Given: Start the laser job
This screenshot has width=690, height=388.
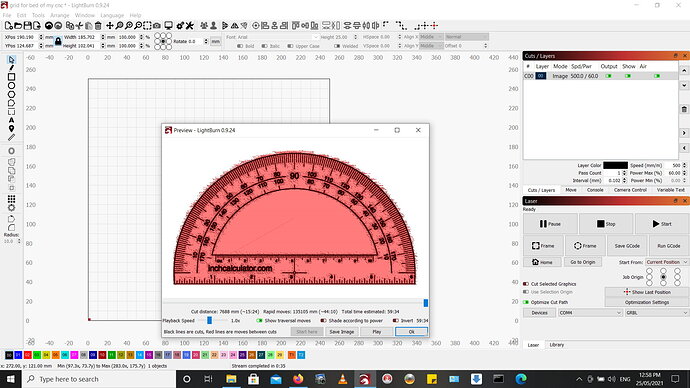Looking at the screenshot, I should point(662,224).
